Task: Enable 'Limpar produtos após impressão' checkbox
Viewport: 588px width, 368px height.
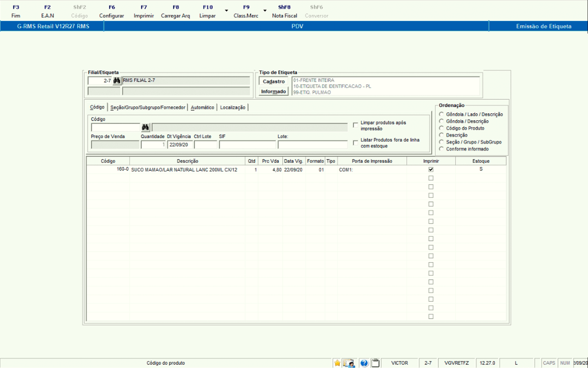Action: [355, 125]
